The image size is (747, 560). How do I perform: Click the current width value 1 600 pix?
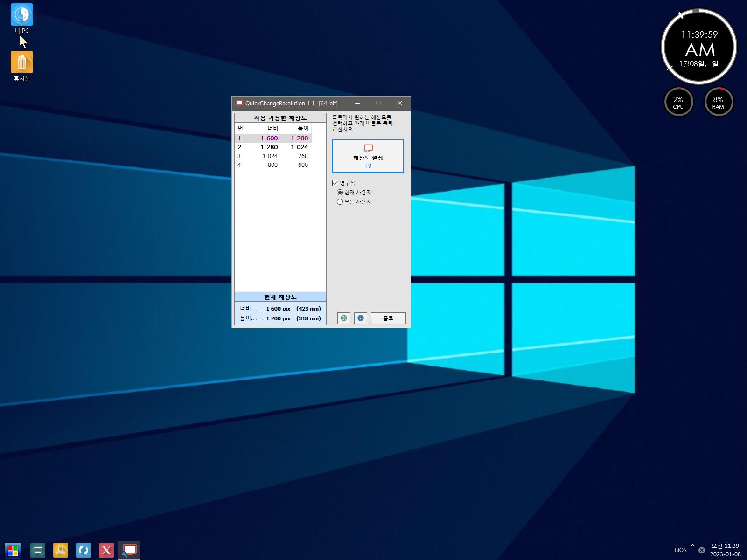point(279,309)
